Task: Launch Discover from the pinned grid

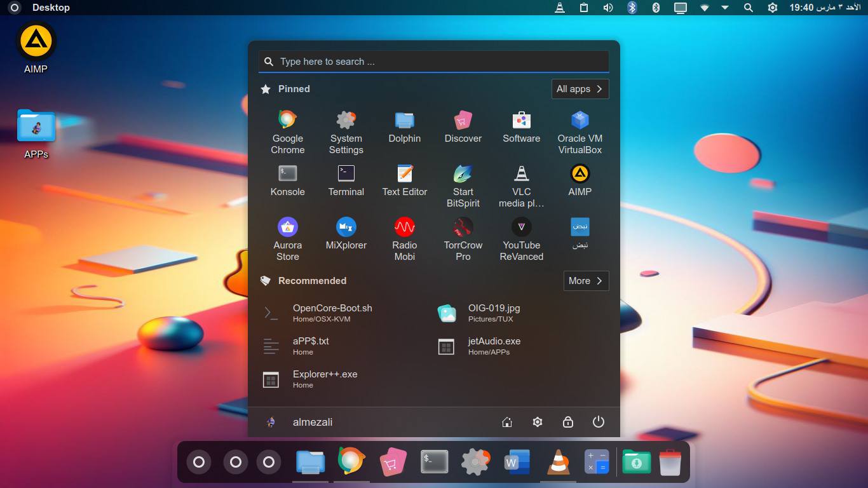Action: [x=463, y=127]
